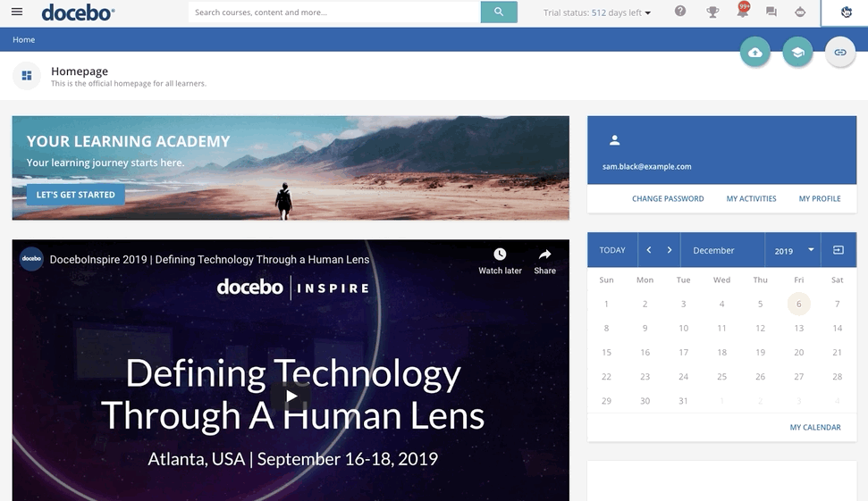Click the Watch later clock icon

coord(500,255)
